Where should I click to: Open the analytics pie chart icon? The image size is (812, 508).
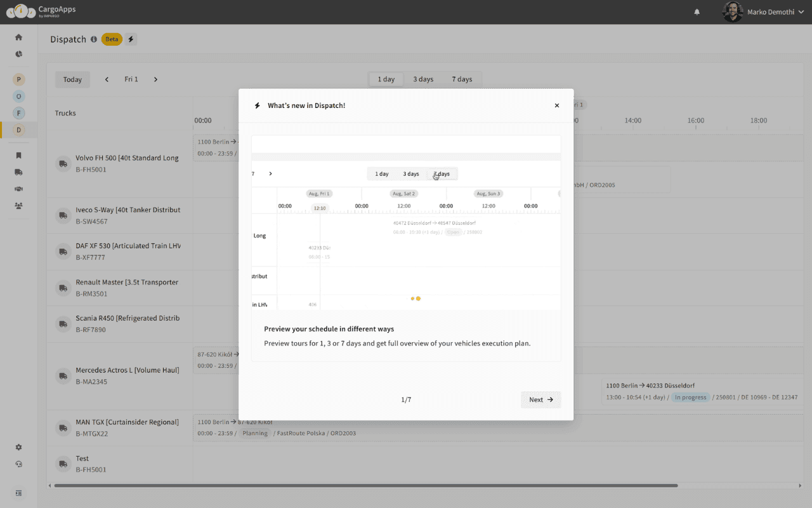tap(18, 54)
